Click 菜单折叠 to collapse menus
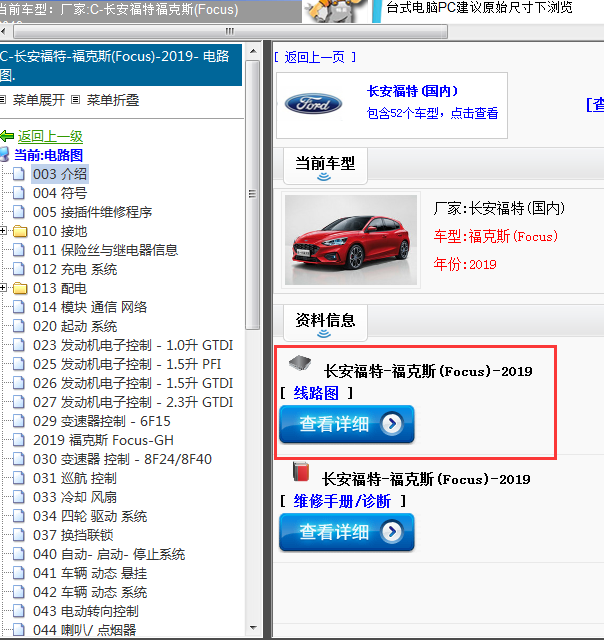The image size is (604, 640). pos(113,100)
